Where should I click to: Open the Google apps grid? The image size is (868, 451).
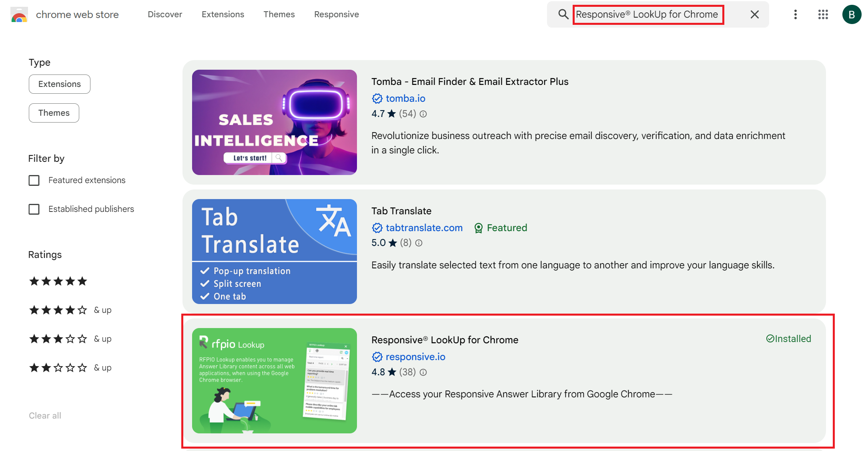pyautogui.click(x=823, y=14)
